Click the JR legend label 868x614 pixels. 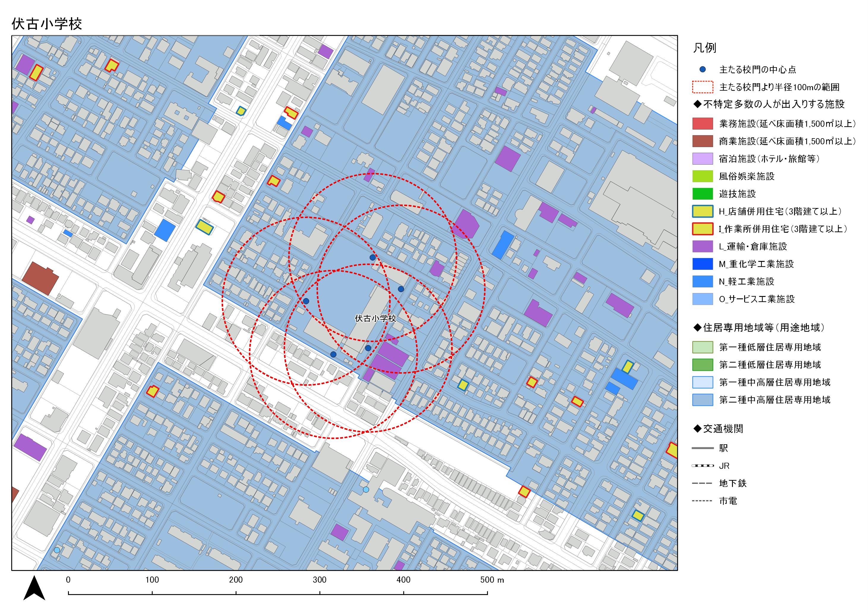[724, 466]
